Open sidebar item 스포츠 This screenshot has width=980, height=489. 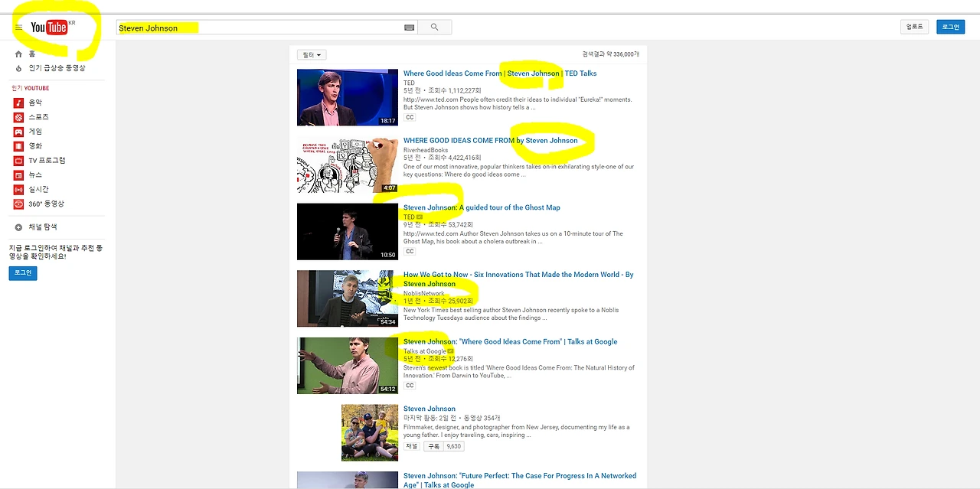[38, 117]
